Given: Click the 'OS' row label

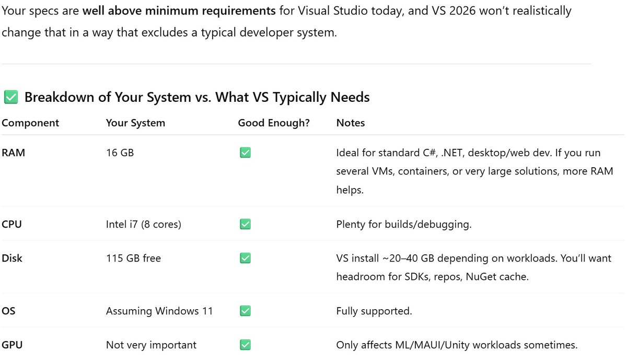Looking at the screenshot, I should 8,311.
